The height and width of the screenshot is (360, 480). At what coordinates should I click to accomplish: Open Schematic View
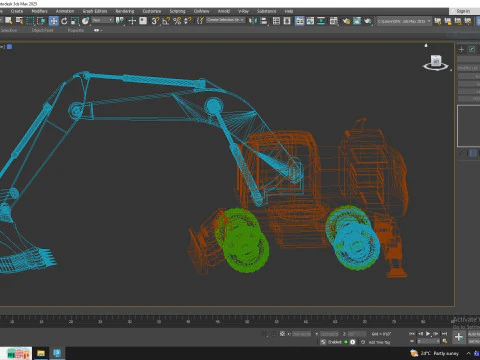[x=321, y=21]
